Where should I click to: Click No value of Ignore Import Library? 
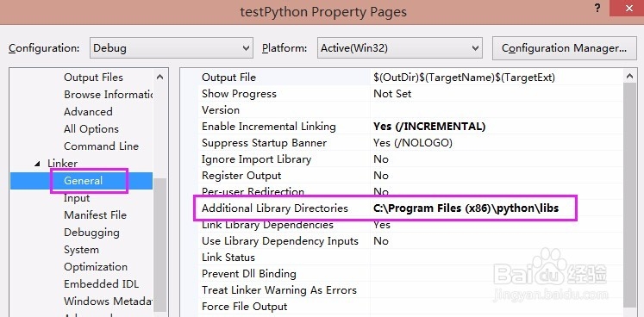(x=381, y=159)
